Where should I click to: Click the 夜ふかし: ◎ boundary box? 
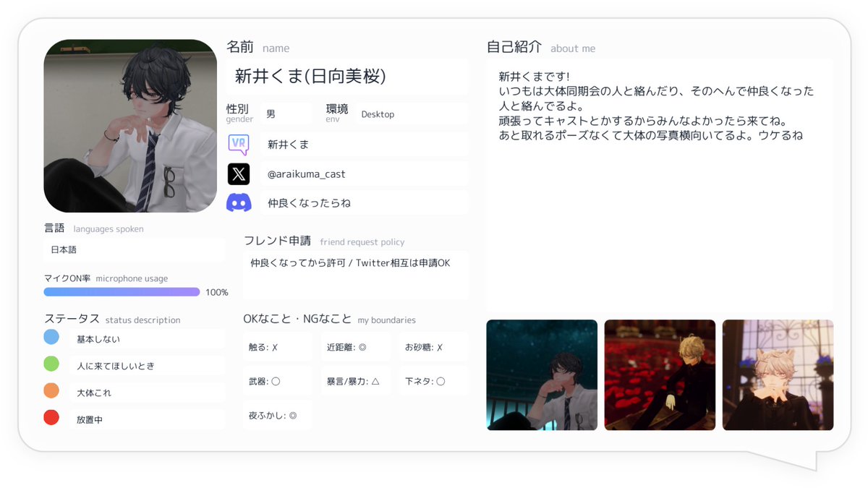click(278, 416)
